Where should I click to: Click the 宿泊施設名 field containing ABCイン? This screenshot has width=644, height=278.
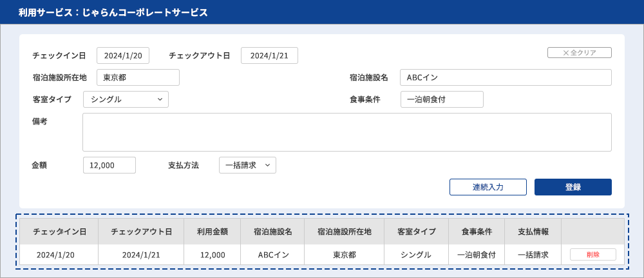(506, 77)
